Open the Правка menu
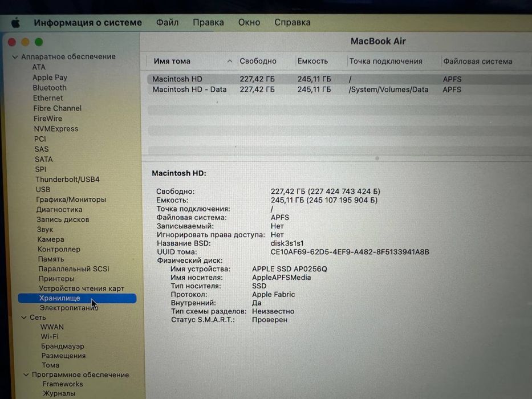The height and width of the screenshot is (399, 532). [208, 22]
